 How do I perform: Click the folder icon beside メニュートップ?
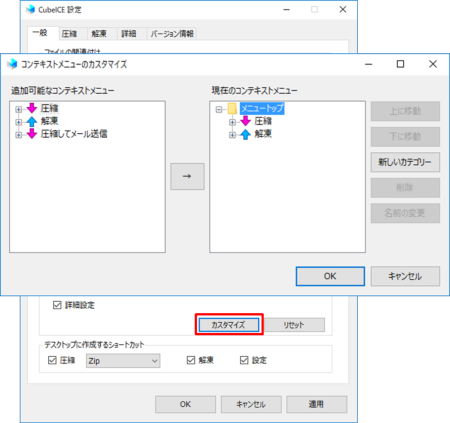point(232,109)
